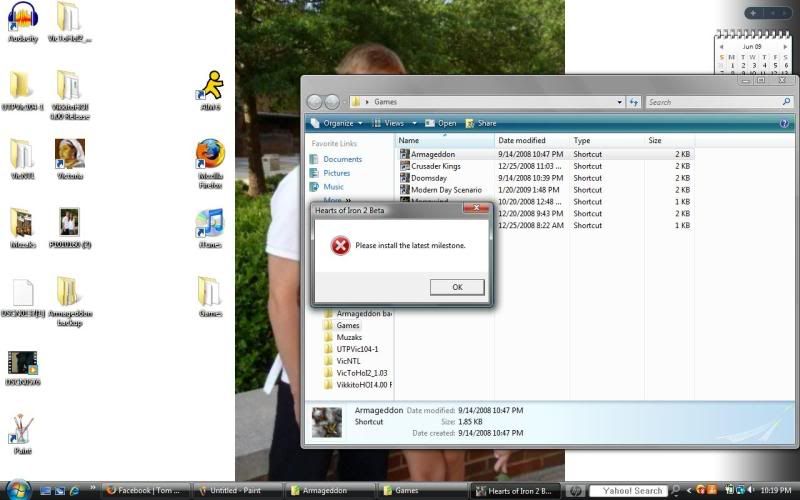Viewport: 800px width, 500px height.
Task: Sort by the Type column header
Action: pyautogui.click(x=607, y=140)
